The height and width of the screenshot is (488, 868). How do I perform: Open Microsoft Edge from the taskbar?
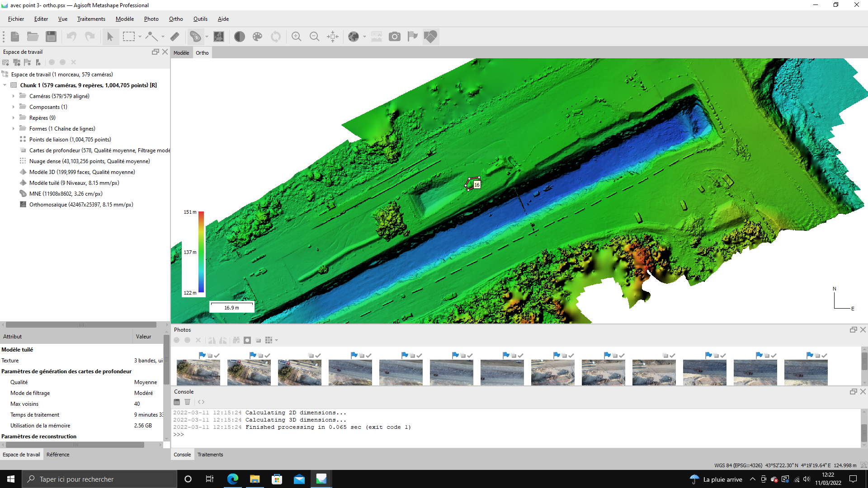[x=233, y=479]
